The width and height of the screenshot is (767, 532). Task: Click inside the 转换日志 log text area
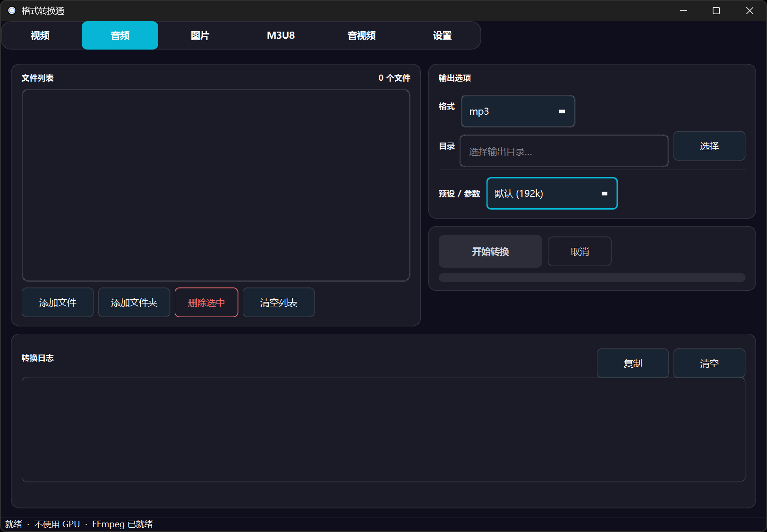click(383, 430)
